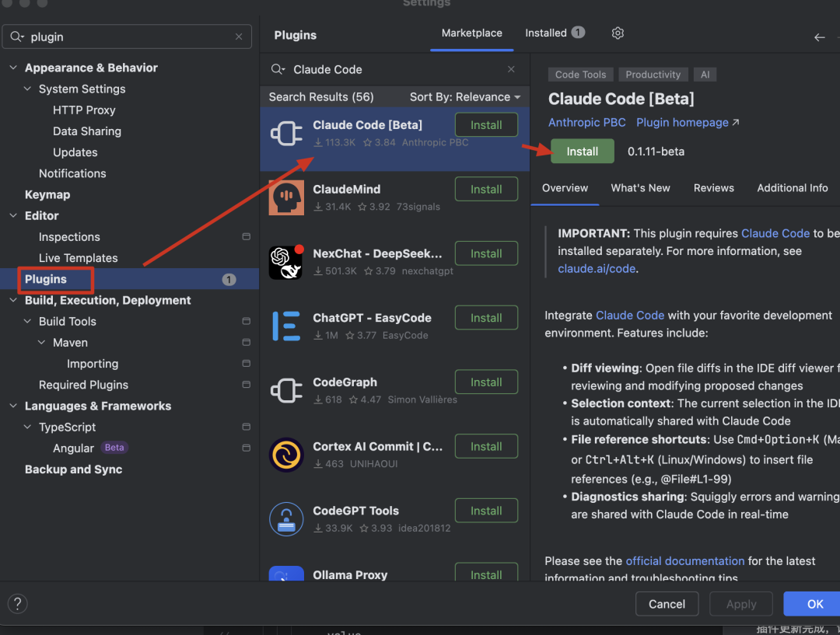Focus the marketplace plugin search field

[394, 70]
